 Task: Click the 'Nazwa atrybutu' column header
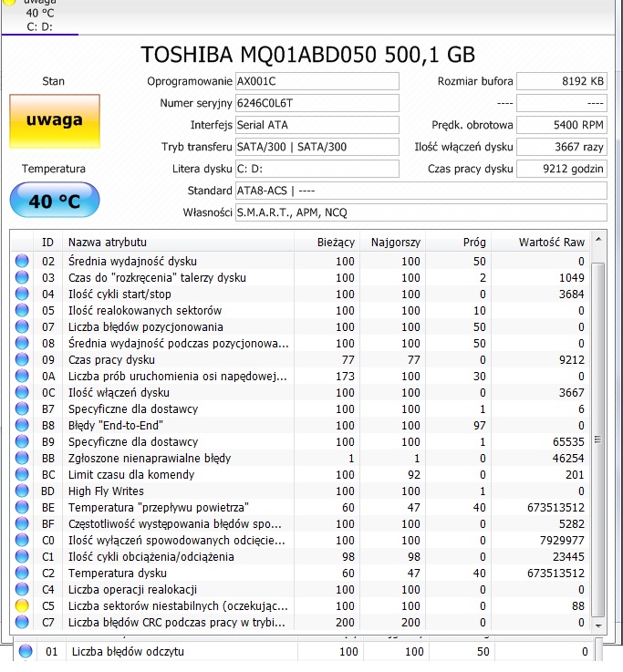[178, 243]
